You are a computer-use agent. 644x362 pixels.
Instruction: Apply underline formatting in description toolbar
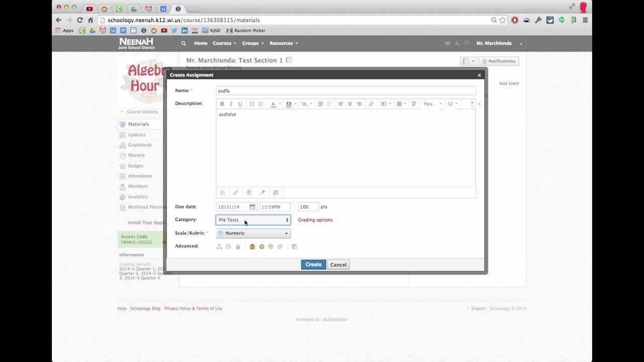pyautogui.click(x=240, y=104)
